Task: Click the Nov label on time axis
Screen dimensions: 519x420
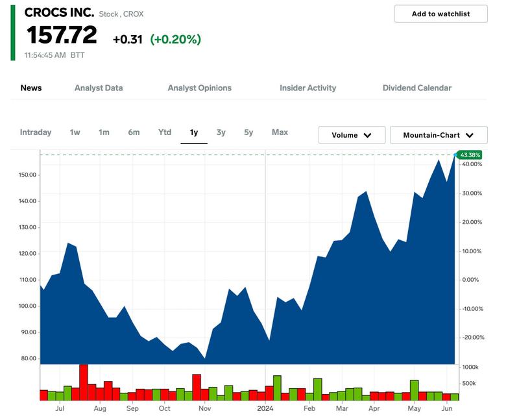Action: 204,408
